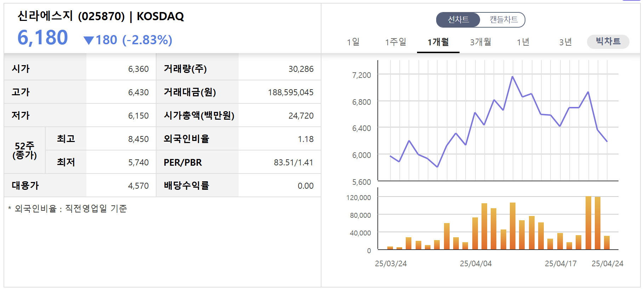This screenshot has width=644, height=290.
Task: Click the high price value 6,430
Action: (x=138, y=92)
